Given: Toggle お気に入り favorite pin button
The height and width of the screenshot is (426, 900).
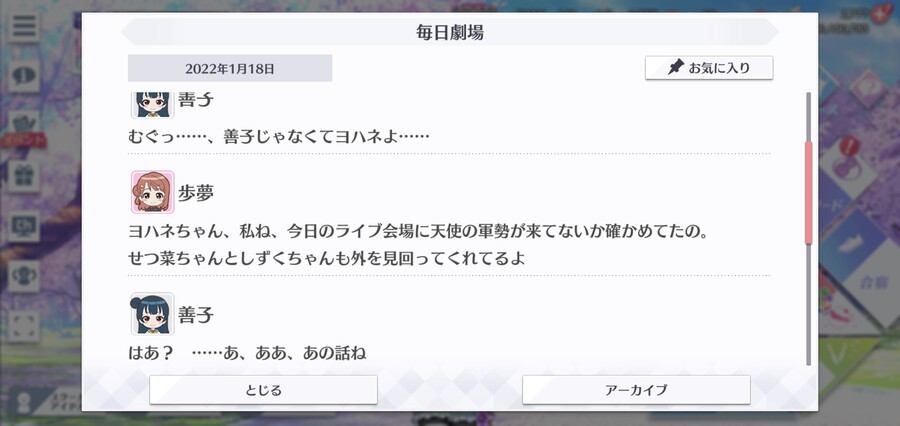Looking at the screenshot, I should pyautogui.click(x=709, y=68).
